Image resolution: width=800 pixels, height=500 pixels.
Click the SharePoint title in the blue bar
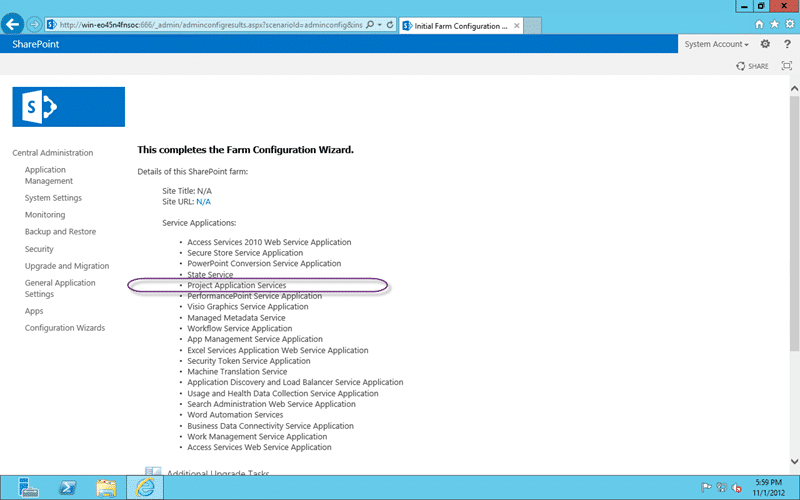point(36,44)
